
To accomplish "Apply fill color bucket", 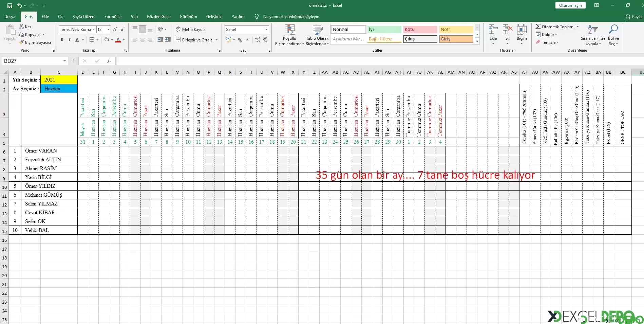I will pyautogui.click(x=107, y=40).
